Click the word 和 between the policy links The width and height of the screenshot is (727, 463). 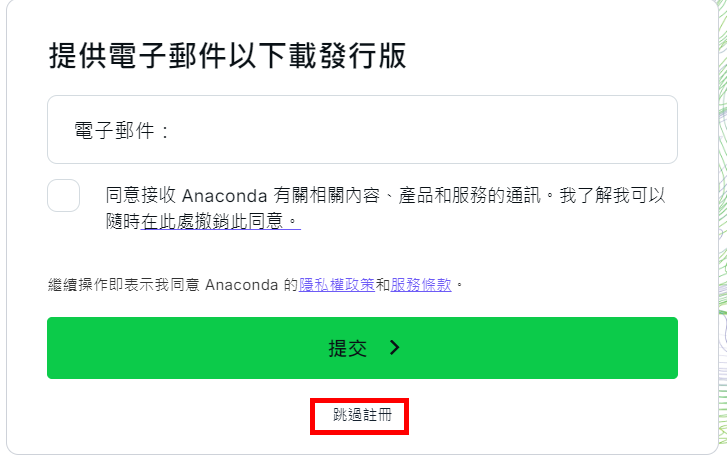pos(383,285)
